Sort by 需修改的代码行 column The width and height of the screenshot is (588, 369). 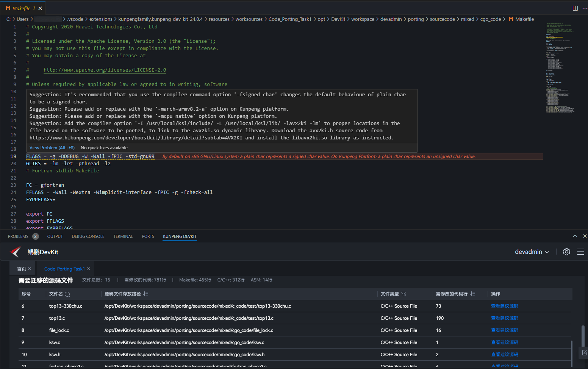pos(472,294)
